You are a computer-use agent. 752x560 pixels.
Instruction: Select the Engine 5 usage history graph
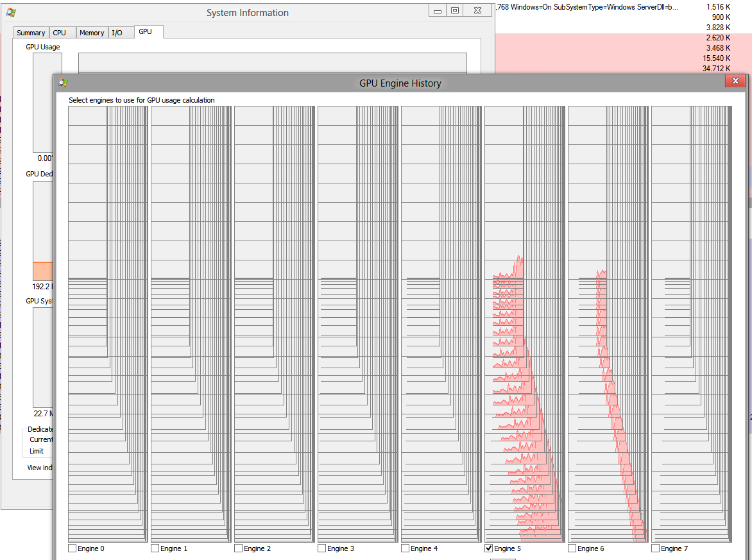[523, 385]
